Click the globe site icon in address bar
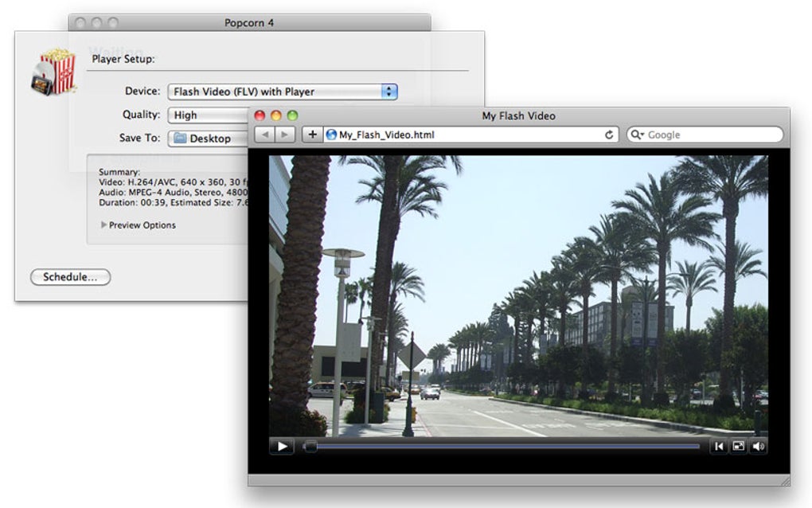The height and width of the screenshot is (508, 812). 331,135
